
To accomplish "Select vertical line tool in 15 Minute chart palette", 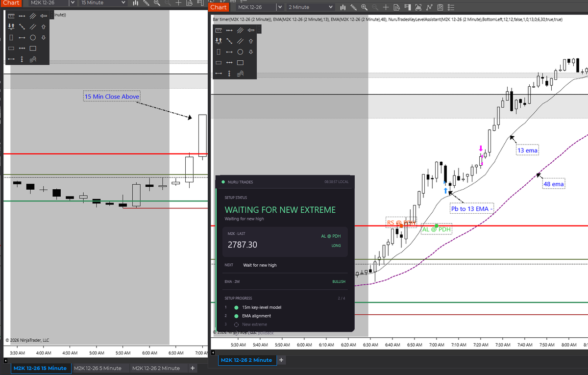I will coord(22,59).
